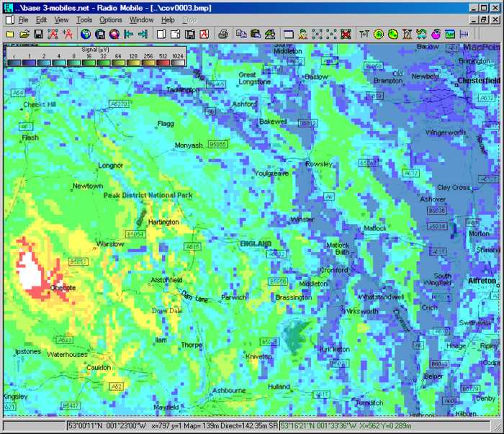Restore the inner cov0003.bmp document window
Viewport: 504px width, 434px height.
point(484,20)
